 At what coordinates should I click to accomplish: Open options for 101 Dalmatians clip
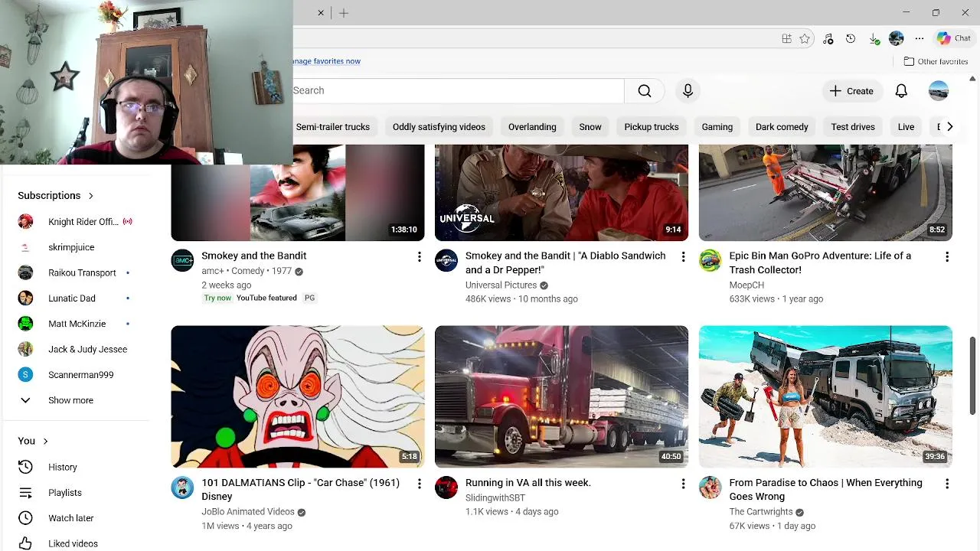(x=419, y=484)
